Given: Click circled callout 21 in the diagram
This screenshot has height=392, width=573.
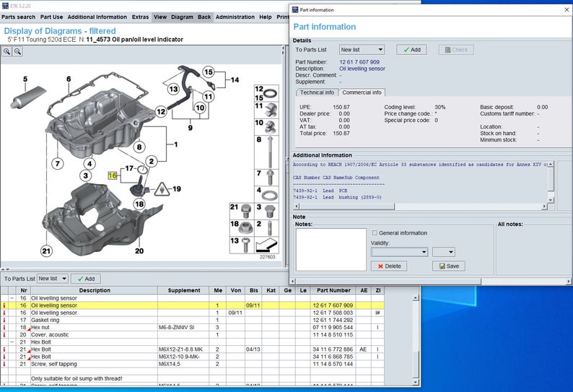Looking at the screenshot, I should tap(46, 251).
